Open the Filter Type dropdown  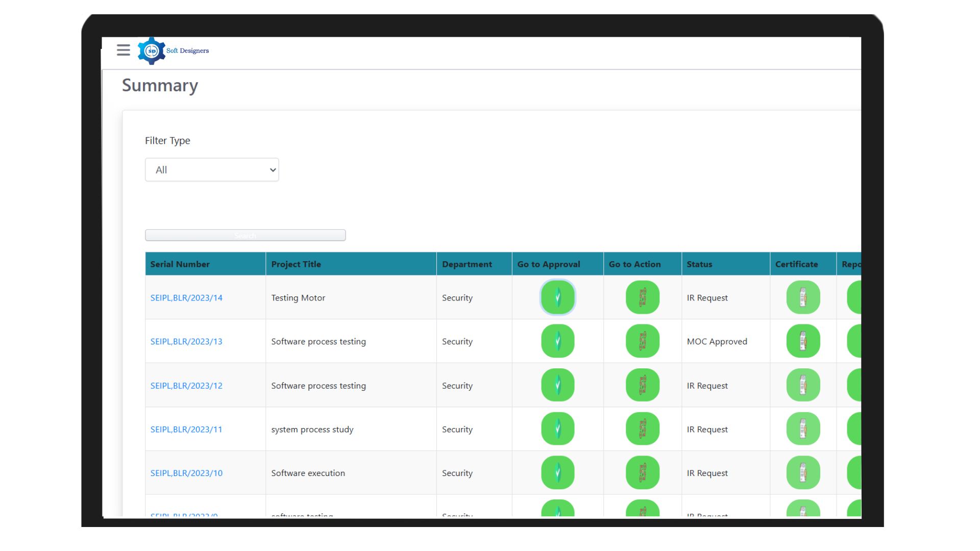pos(212,169)
